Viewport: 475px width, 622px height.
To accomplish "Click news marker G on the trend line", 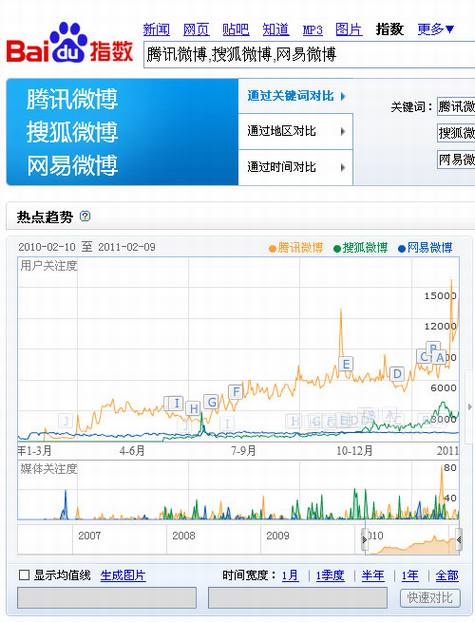I will tap(212, 402).
